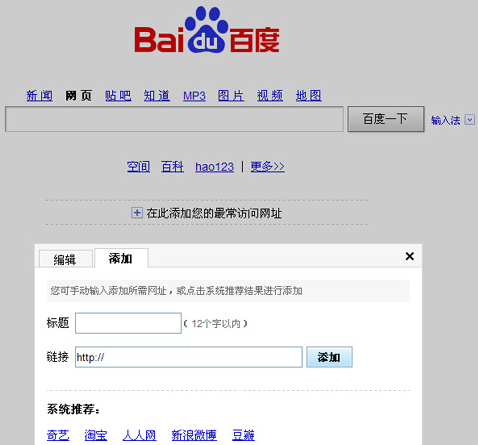Add the recommended 淘宝 site
This screenshot has width=478, height=445.
96,435
